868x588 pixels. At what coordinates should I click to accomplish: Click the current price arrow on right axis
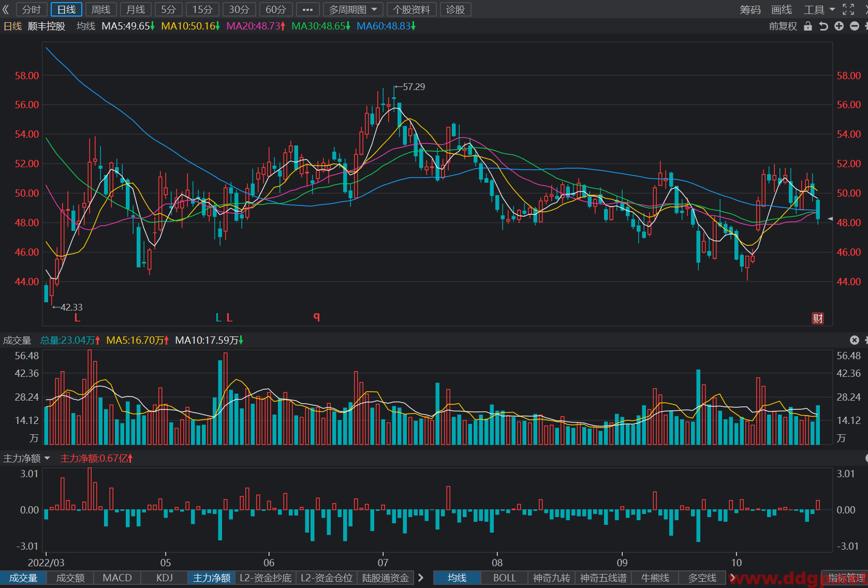tap(830, 219)
